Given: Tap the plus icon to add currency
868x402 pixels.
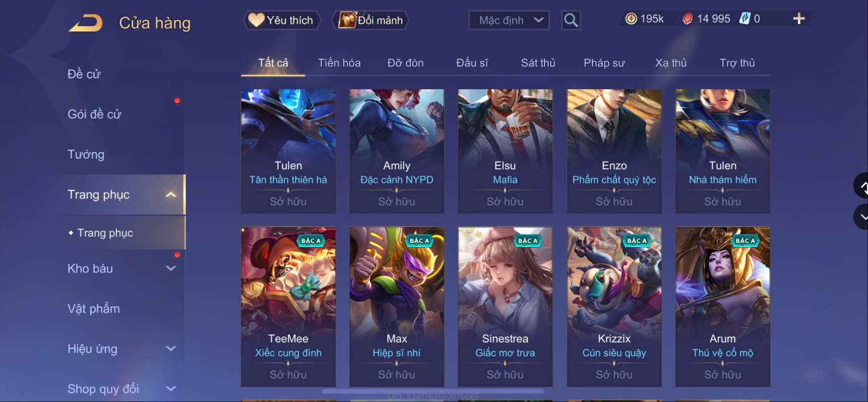Looking at the screenshot, I should 799,19.
